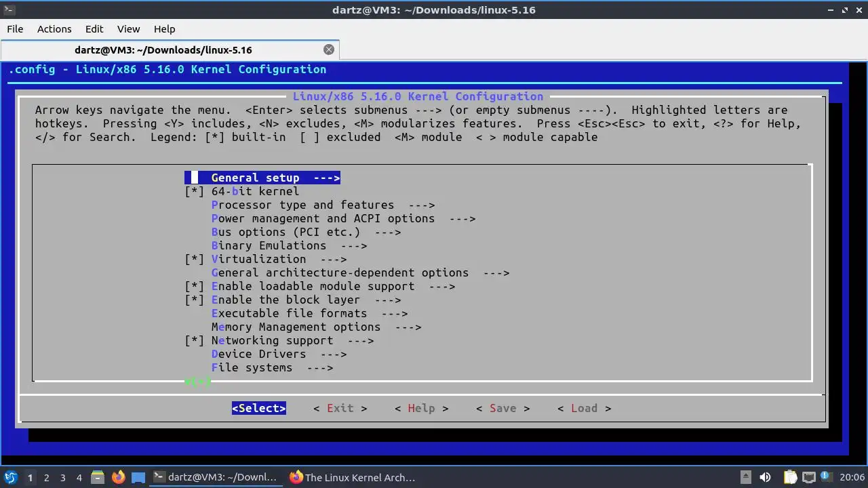Click the < Help > button in menuconfig
Screen dimensions: 868x488
pos(422,408)
